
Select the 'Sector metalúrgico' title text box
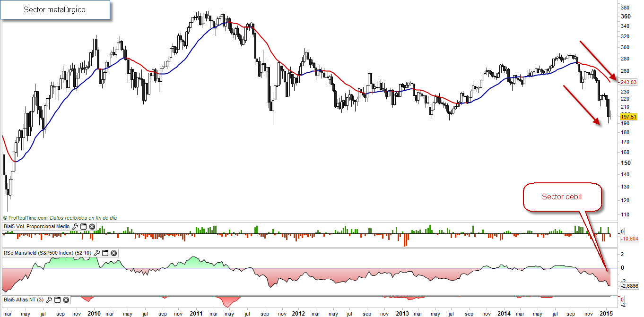[55, 9]
